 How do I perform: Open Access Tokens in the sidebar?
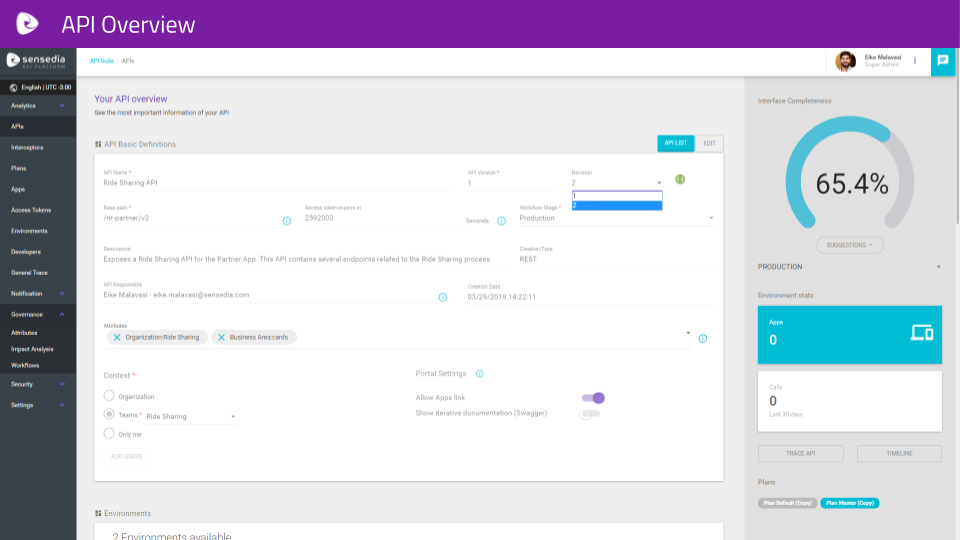click(x=38, y=210)
